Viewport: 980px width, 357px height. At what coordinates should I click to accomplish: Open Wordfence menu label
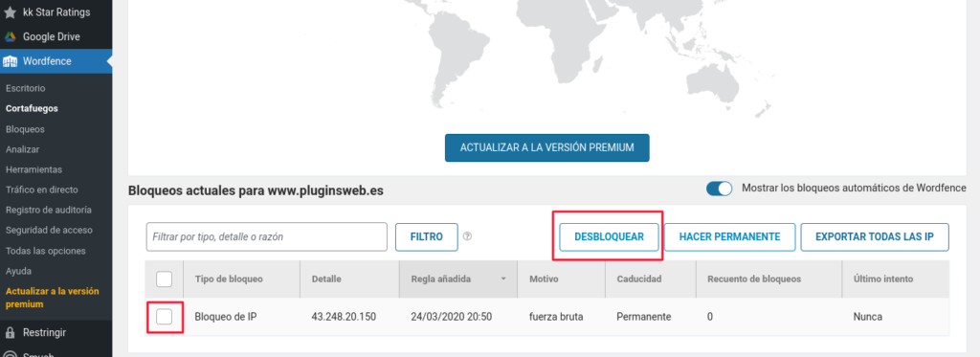point(47,61)
